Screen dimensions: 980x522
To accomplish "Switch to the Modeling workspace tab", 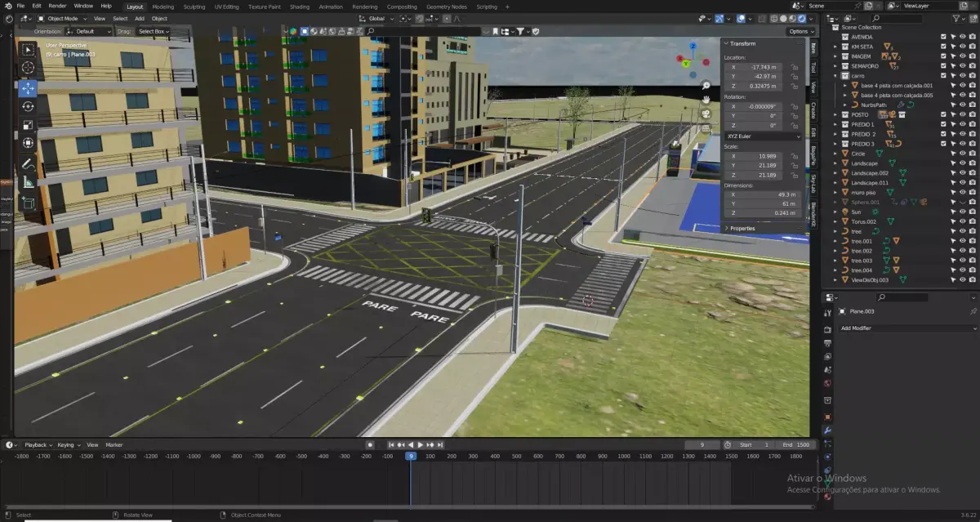I will point(164,7).
